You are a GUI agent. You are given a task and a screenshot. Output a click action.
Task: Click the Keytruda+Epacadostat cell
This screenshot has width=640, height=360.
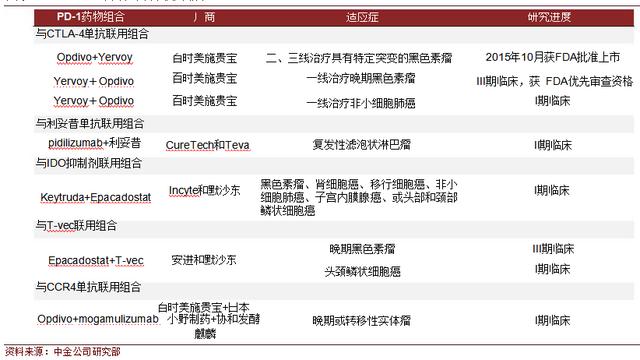coord(96,198)
